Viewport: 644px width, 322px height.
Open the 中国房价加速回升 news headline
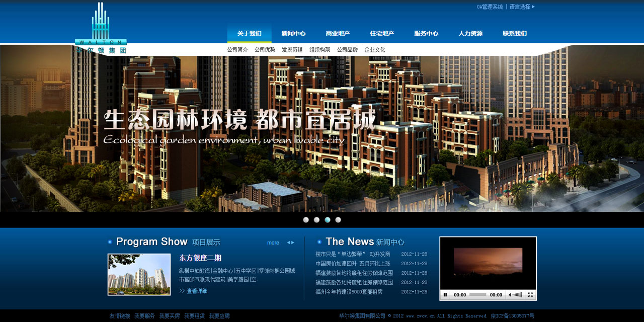point(353,264)
